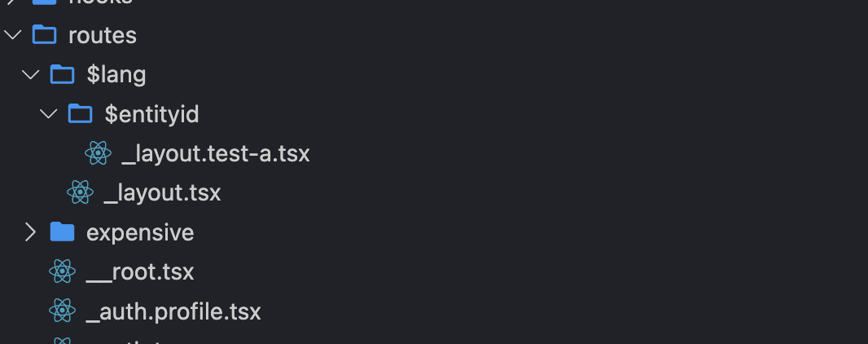Open the _layout.test-a.tsx file
868x344 pixels.
(216, 153)
